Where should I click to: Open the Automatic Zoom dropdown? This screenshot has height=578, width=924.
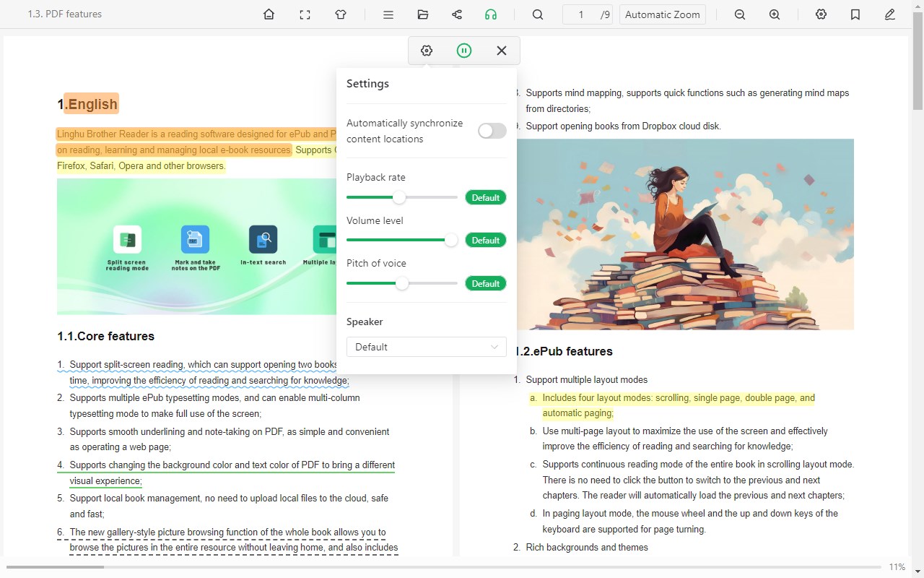[x=663, y=14]
